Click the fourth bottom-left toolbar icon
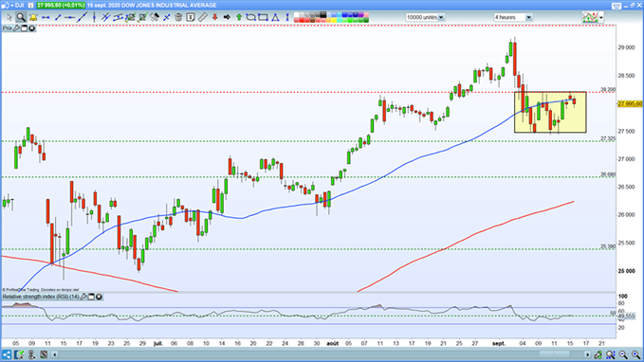 point(44,354)
